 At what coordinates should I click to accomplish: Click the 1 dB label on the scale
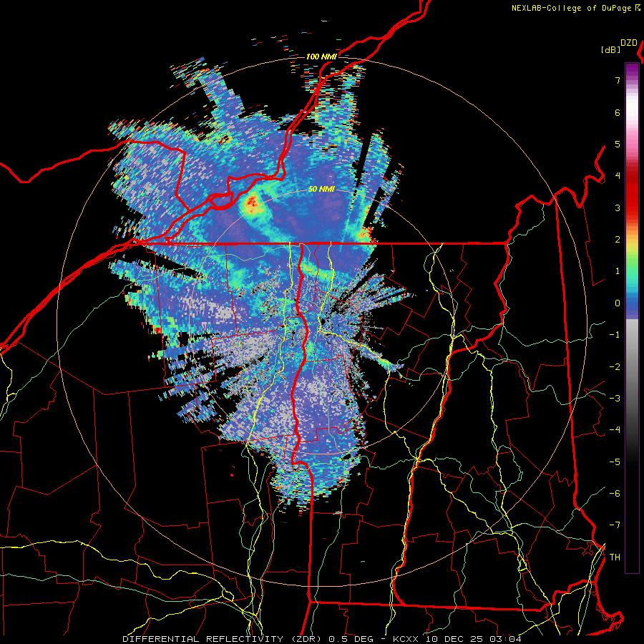618,271
